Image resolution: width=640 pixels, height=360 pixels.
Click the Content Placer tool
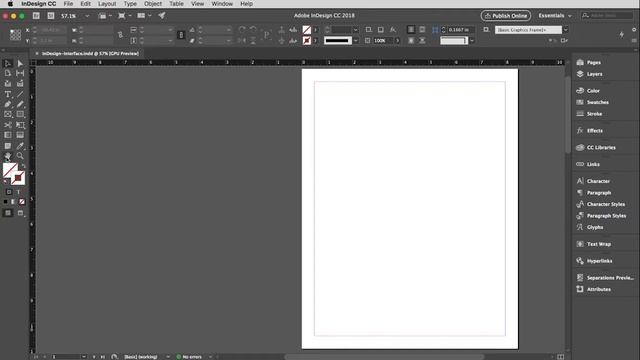coord(20,83)
